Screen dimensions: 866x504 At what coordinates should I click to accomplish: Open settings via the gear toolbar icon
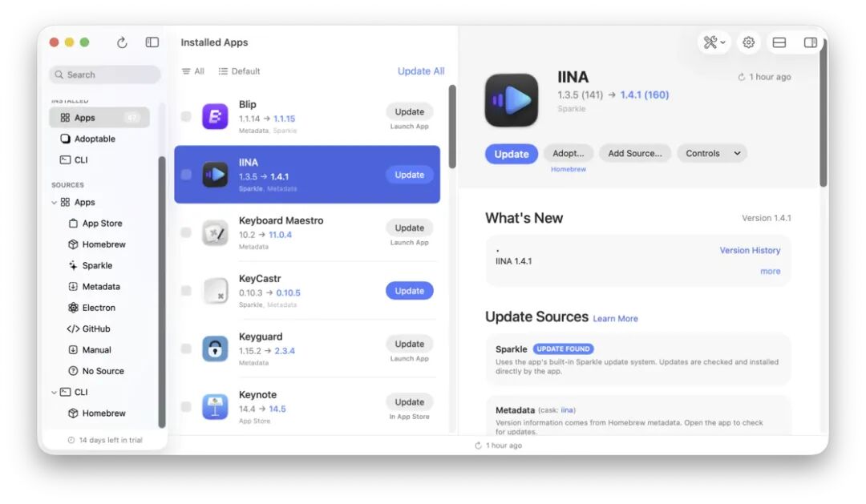[748, 42]
